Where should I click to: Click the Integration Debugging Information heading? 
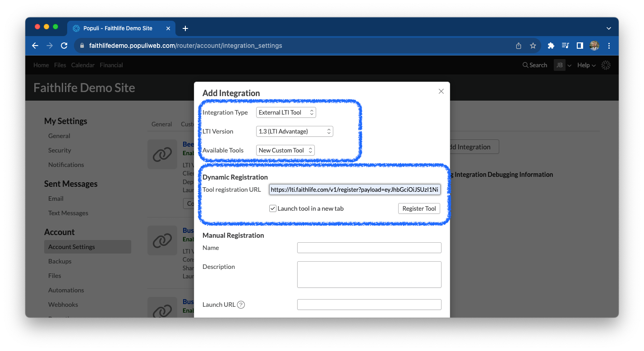click(x=501, y=174)
